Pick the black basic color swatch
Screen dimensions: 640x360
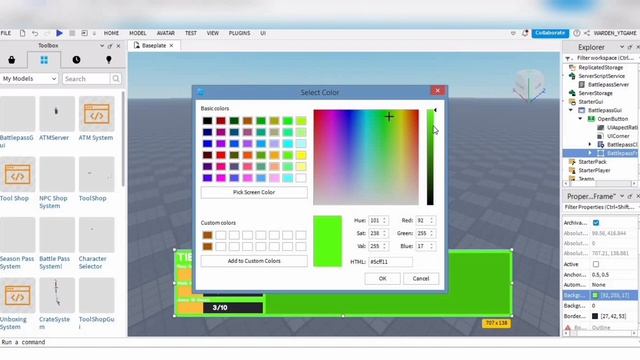point(207,121)
